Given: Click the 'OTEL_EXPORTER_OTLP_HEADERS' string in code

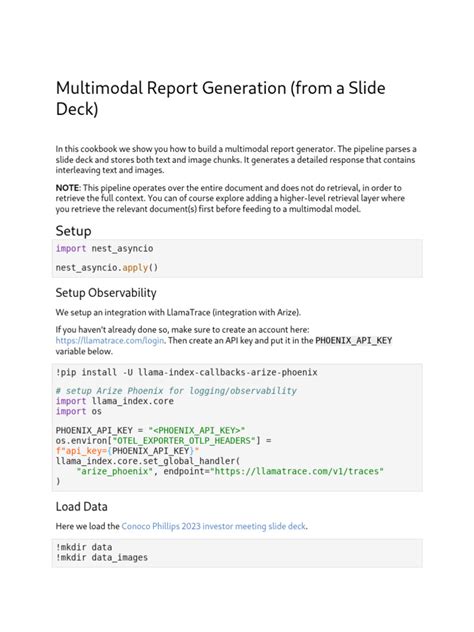Looking at the screenshot, I should [186, 441].
